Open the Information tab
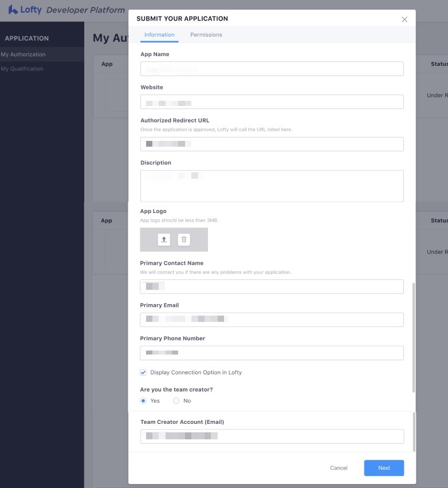This screenshot has height=488, width=448. click(159, 35)
